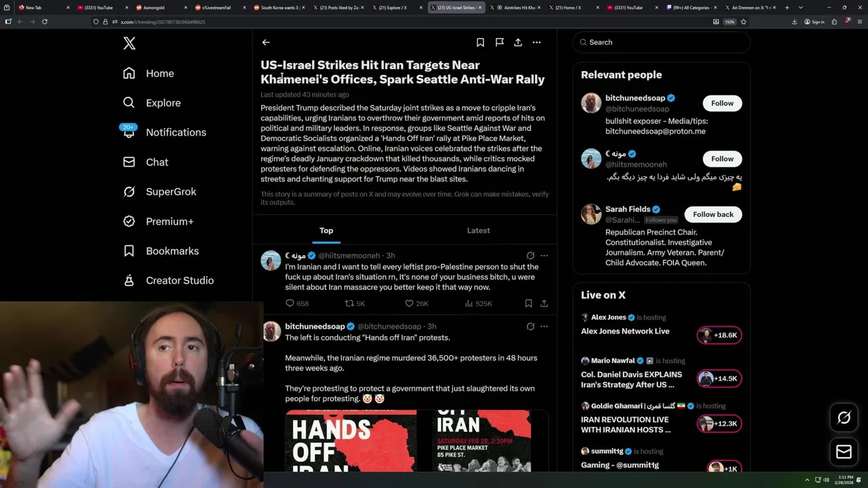Like the post with 26K likes

click(415, 304)
